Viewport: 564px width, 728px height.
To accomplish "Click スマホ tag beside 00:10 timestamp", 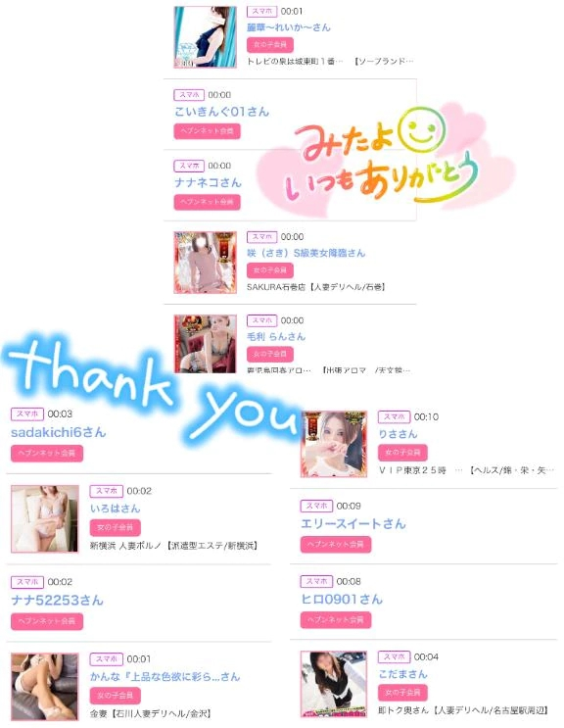I will [394, 417].
